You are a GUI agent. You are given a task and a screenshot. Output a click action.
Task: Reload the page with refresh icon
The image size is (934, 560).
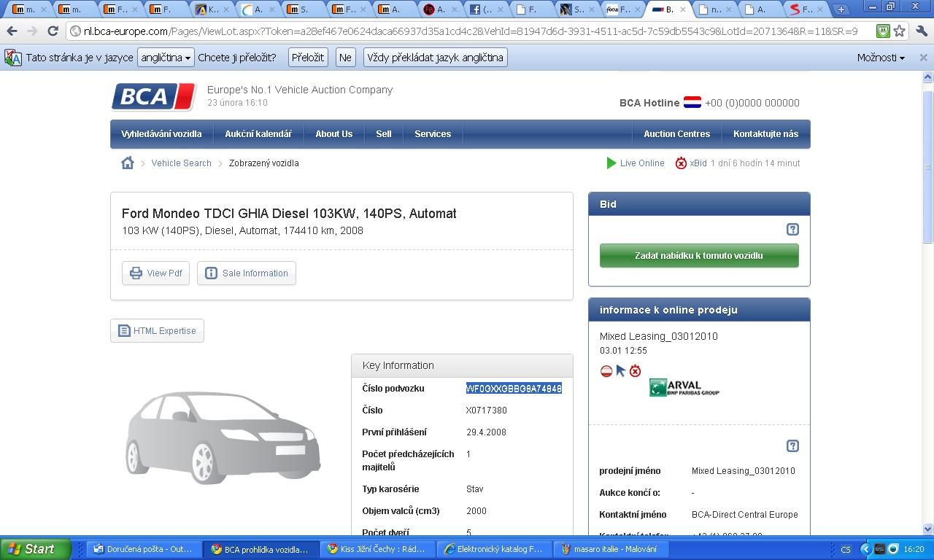click(53, 31)
